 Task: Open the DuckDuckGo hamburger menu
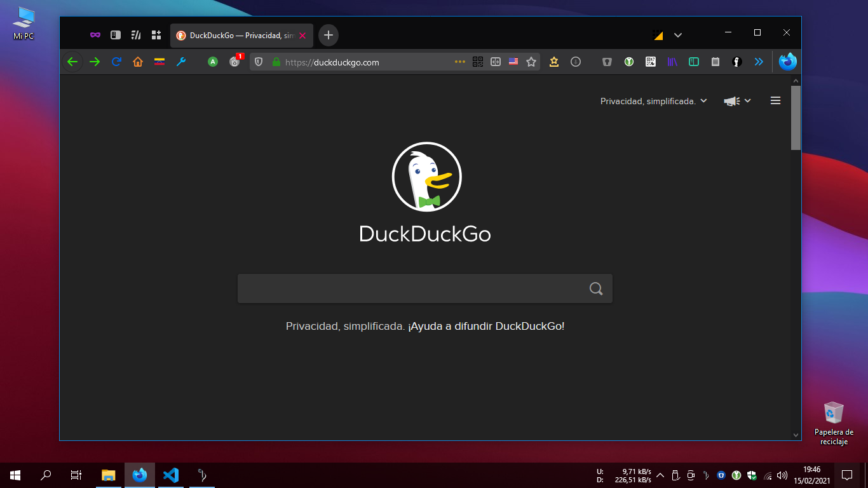(x=775, y=100)
